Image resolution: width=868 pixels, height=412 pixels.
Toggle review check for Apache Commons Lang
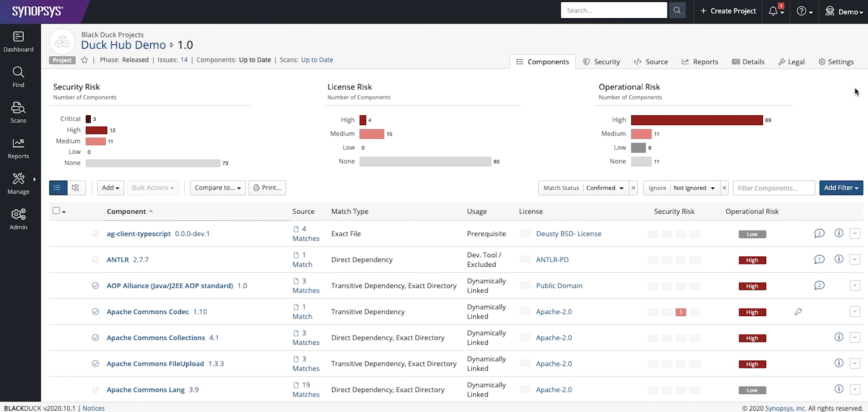click(x=95, y=389)
